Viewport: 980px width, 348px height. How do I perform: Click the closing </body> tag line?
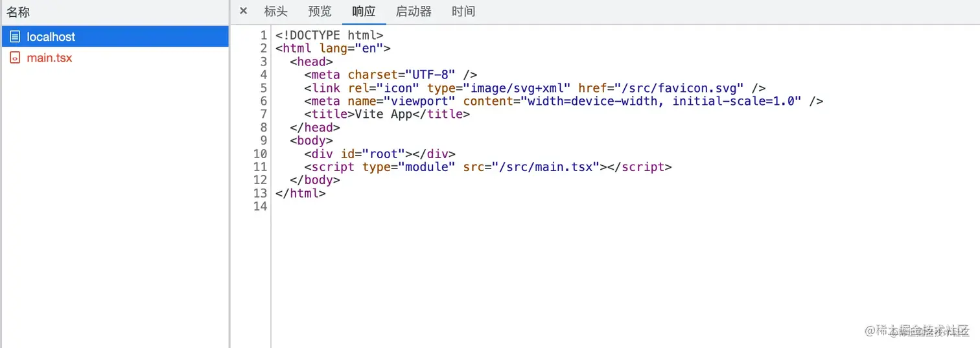[x=315, y=180]
